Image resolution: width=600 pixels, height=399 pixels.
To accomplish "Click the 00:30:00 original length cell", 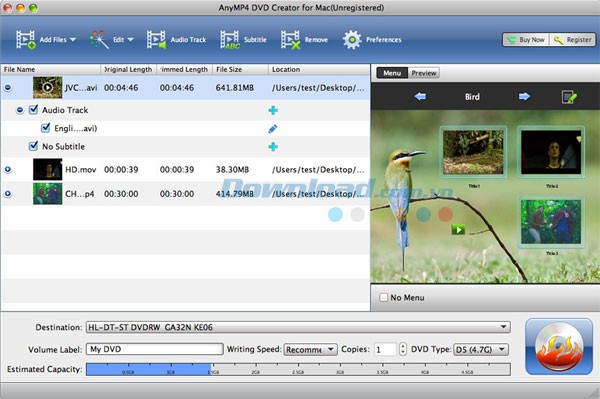I will 121,194.
